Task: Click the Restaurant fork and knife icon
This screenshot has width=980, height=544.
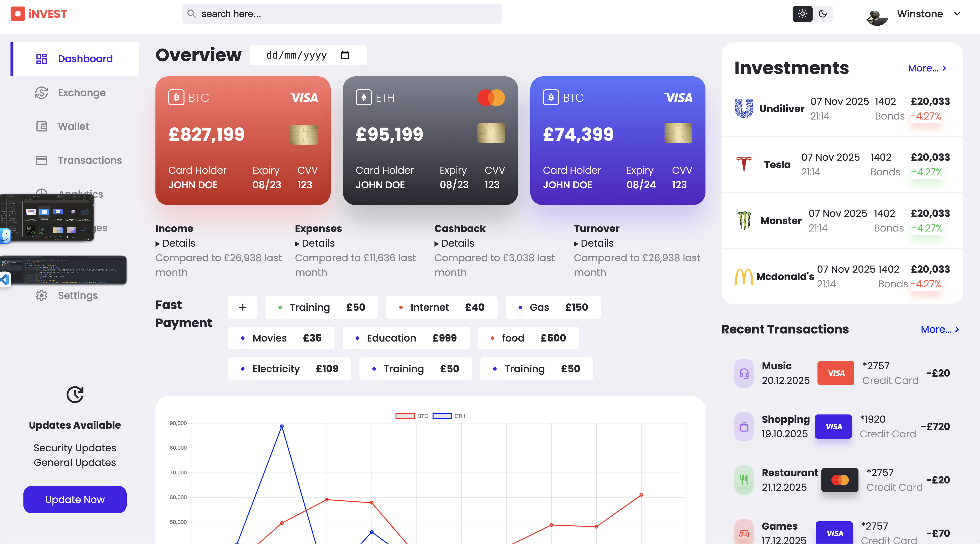Action: pos(744,480)
